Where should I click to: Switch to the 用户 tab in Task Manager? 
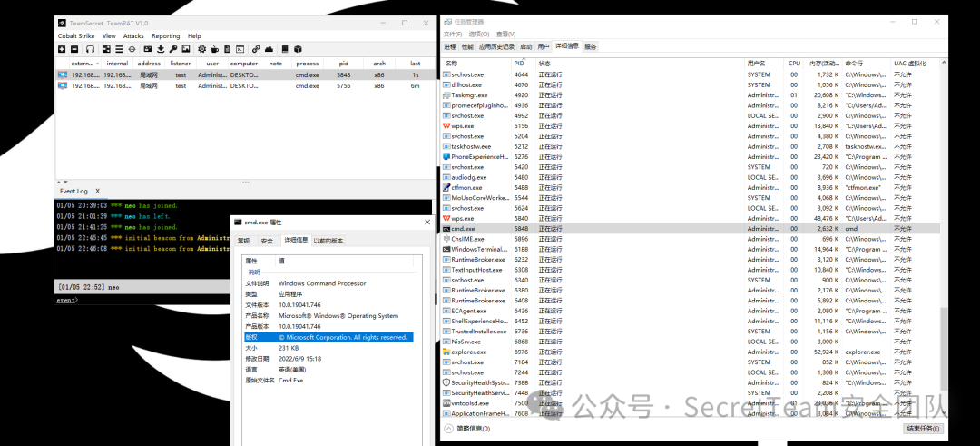(x=544, y=46)
